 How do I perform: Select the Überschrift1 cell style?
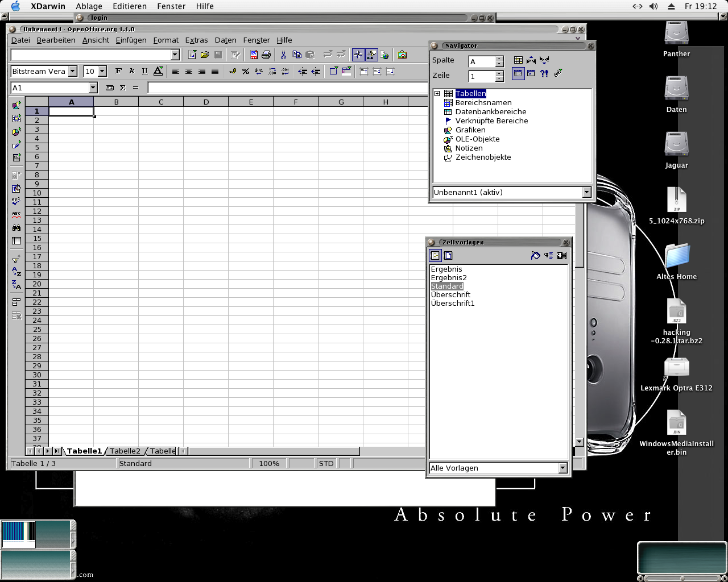[x=452, y=304]
